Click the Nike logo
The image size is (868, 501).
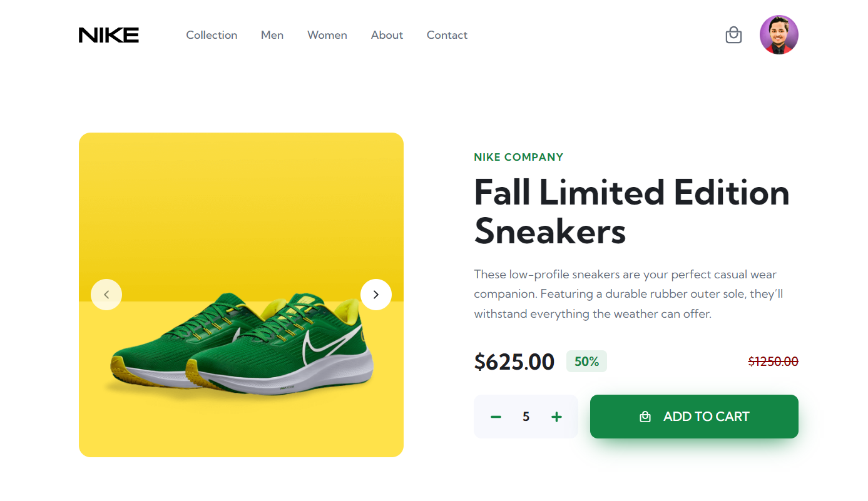click(x=108, y=35)
